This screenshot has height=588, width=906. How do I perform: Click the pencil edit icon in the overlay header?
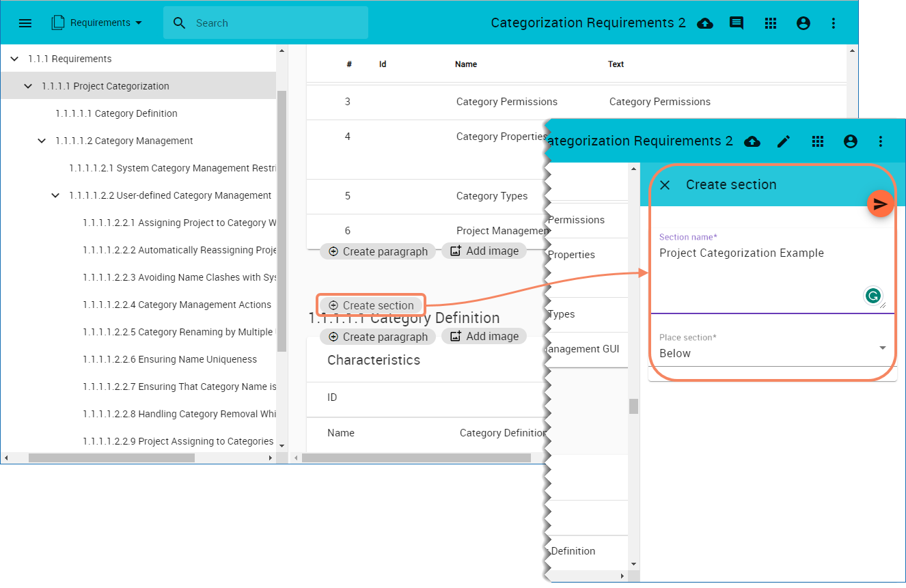click(784, 141)
